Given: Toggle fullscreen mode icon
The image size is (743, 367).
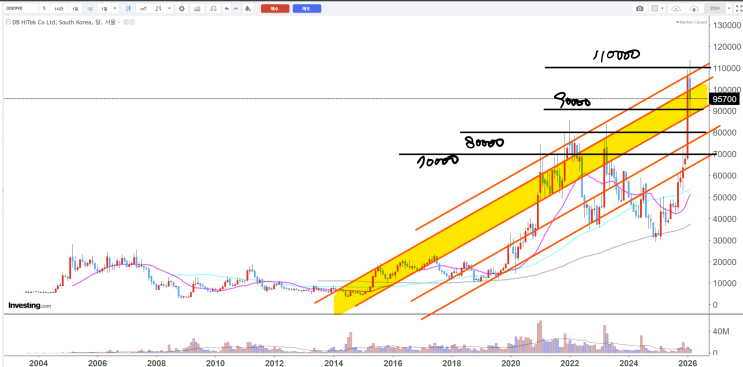Looking at the screenshot, I should [737, 9].
